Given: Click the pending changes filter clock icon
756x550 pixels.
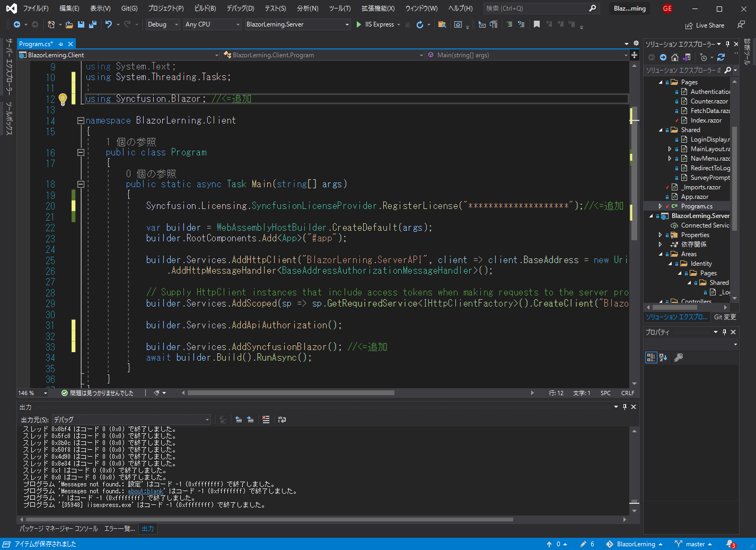Looking at the screenshot, I should (704, 57).
